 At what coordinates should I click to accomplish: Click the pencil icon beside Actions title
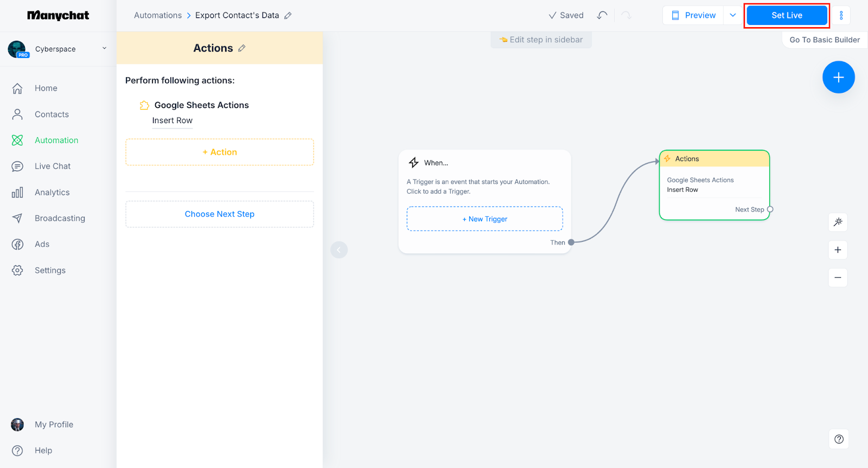(242, 48)
